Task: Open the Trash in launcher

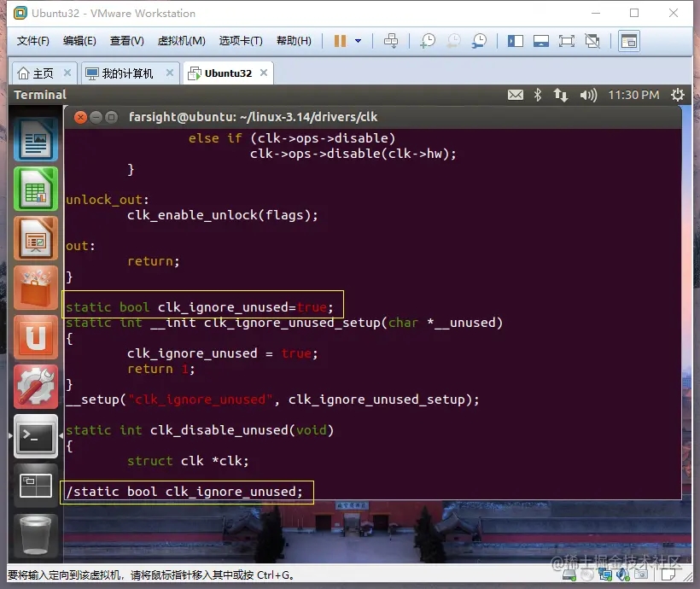Action: click(36, 535)
